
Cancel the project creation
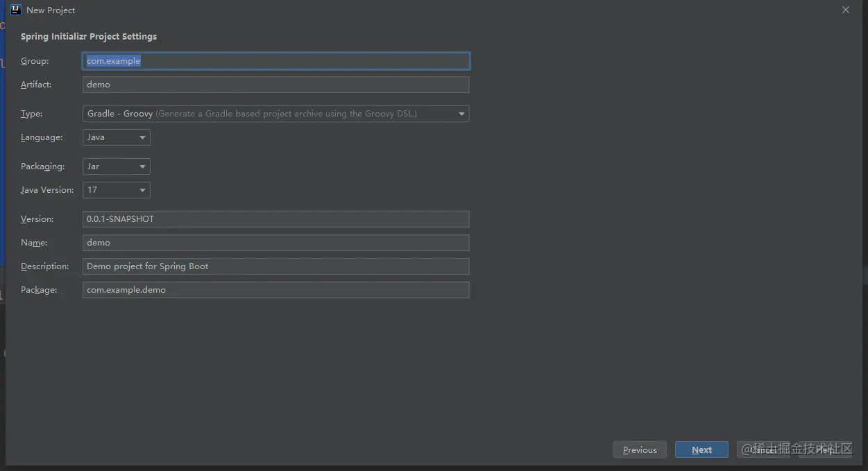coord(763,449)
